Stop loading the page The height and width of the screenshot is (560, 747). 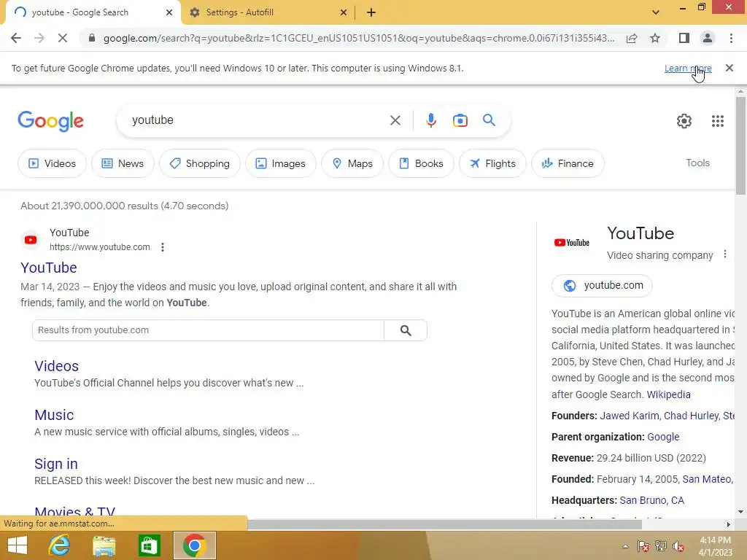[62, 38]
